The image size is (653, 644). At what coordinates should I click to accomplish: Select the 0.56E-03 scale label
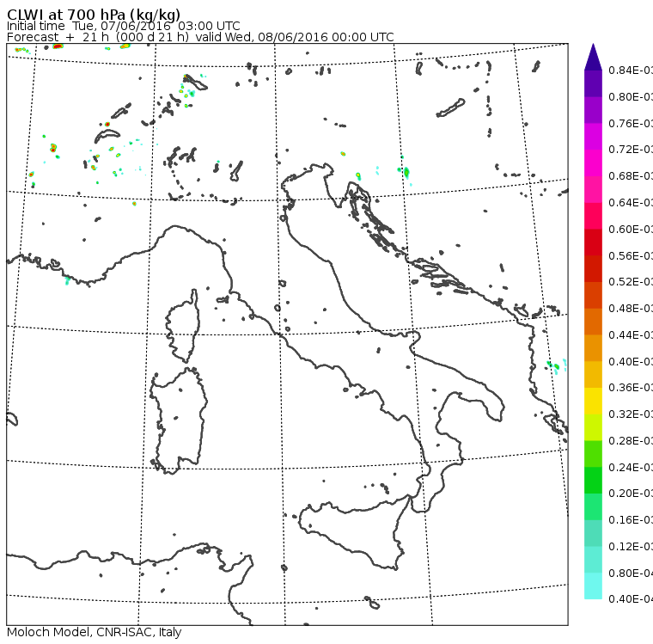coord(631,255)
